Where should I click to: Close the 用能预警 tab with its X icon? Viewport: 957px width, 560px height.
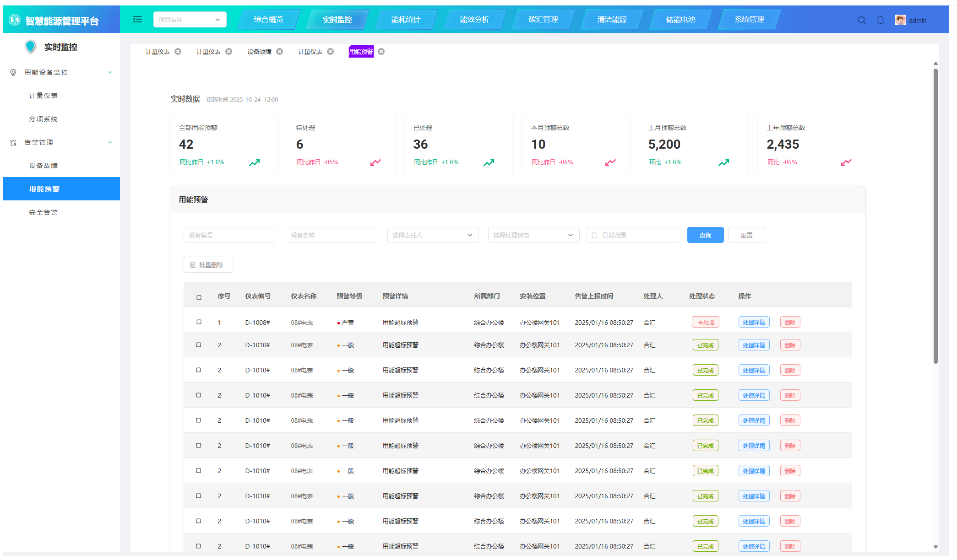tap(381, 52)
